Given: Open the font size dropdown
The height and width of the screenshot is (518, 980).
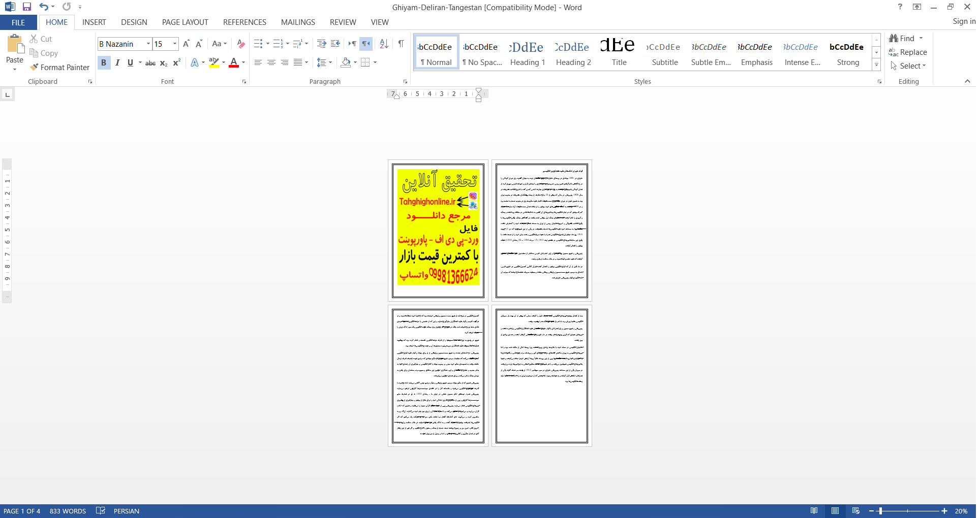Looking at the screenshot, I should [x=175, y=44].
